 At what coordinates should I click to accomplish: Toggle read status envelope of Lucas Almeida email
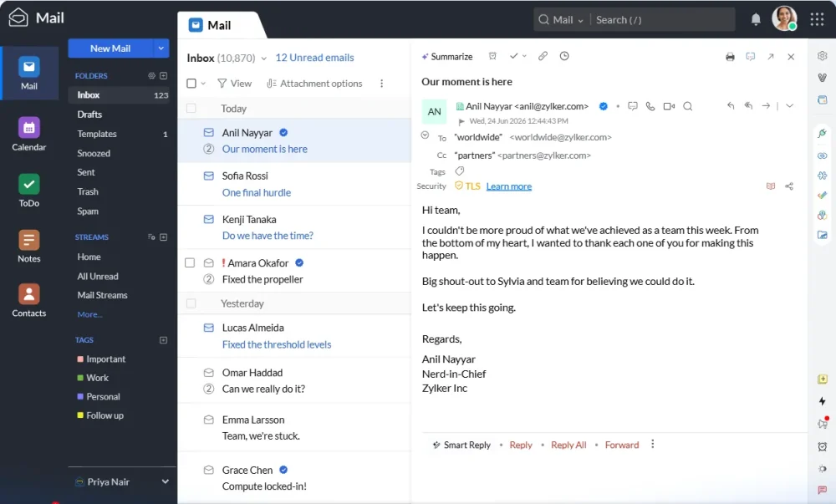(209, 328)
